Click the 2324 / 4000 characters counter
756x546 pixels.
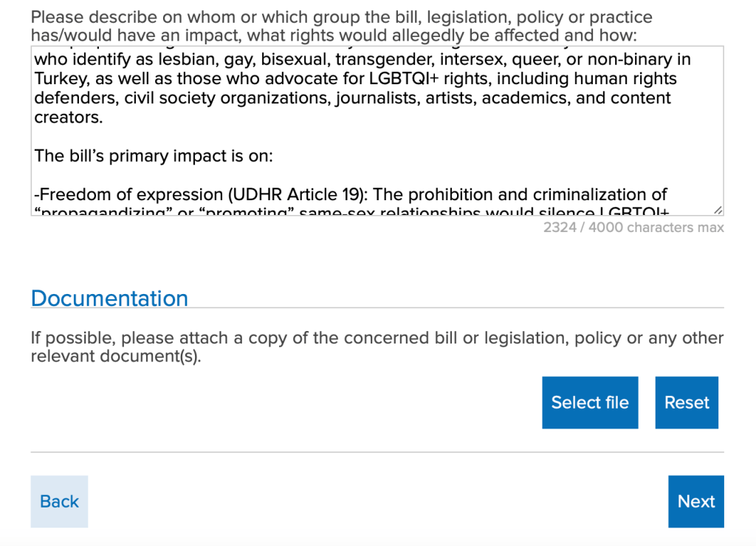point(633,228)
